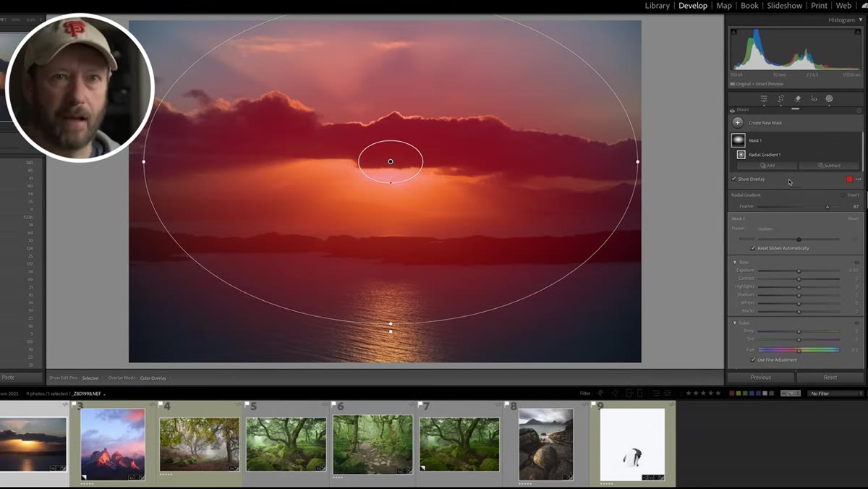868x489 pixels.
Task: Open overlay options three-dots menu
Action: pos(859,179)
